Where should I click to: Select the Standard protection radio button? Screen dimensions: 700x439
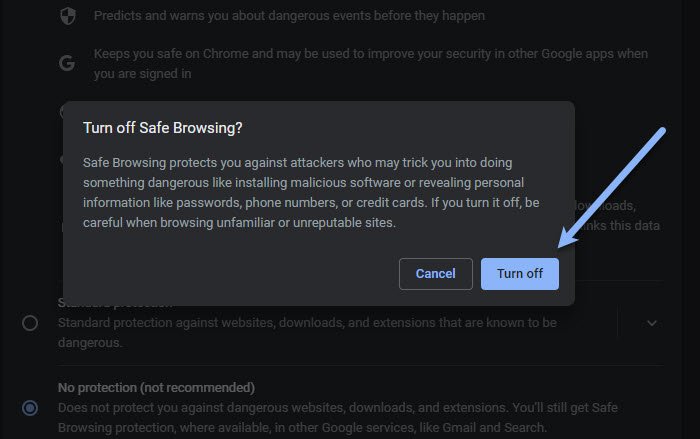coord(30,323)
